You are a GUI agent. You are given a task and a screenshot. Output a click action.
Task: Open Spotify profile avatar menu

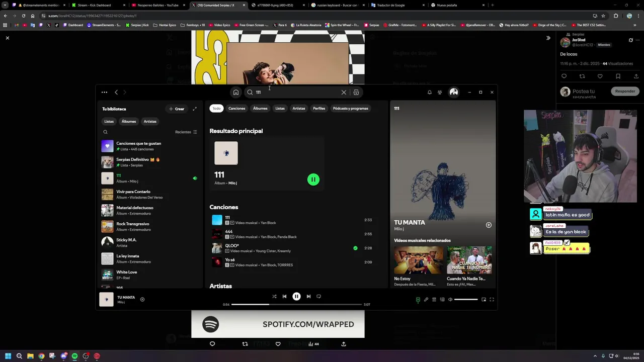(454, 92)
